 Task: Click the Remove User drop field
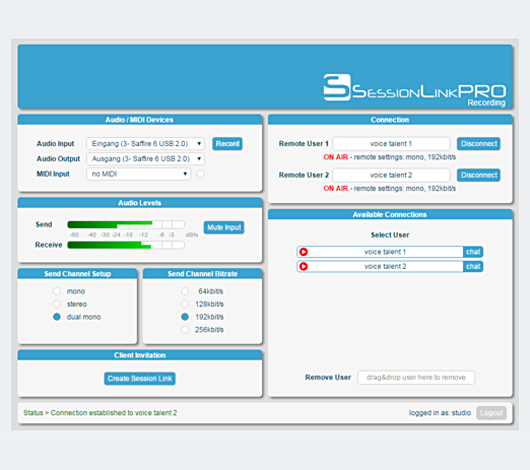coord(416,377)
